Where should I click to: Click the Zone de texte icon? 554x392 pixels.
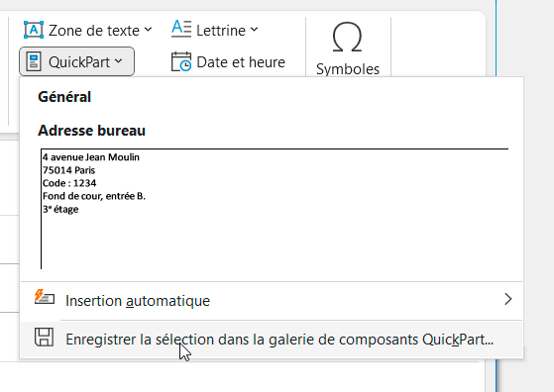[34, 30]
